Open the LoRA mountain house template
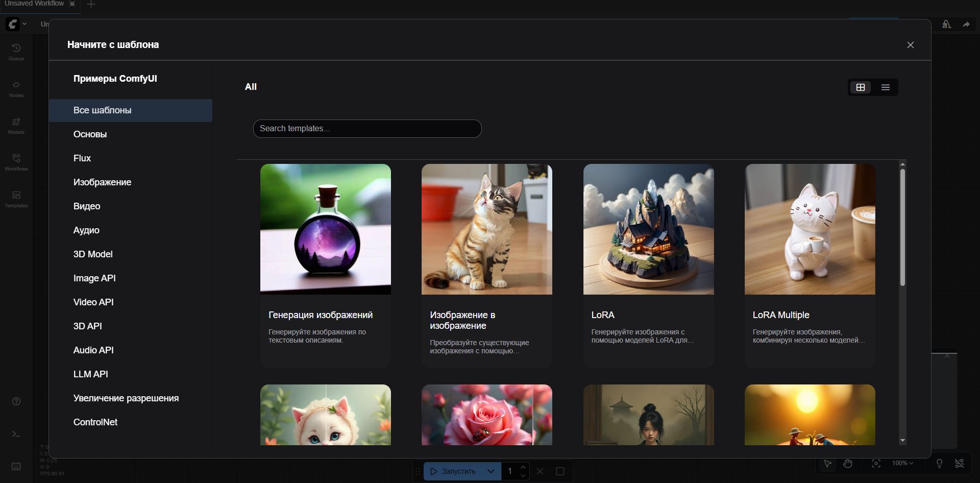Image resolution: width=980 pixels, height=483 pixels. coord(649,266)
